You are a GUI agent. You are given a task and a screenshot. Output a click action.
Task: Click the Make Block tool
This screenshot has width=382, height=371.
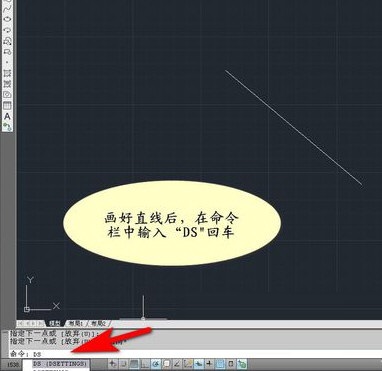[7, 52]
